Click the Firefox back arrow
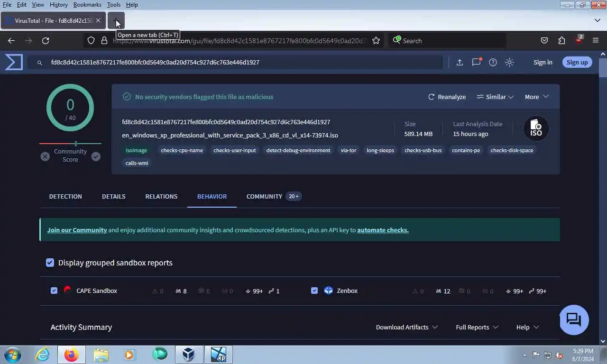Viewport: 607px width, 364px height. [x=11, y=41]
